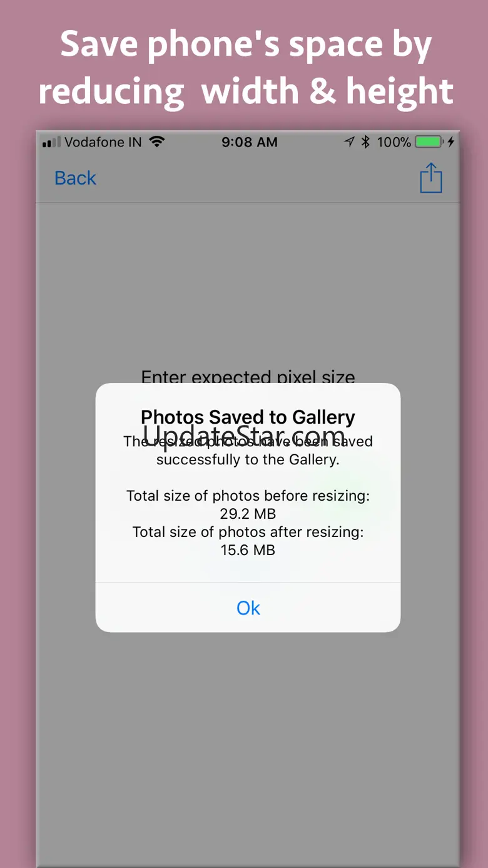Tap the cellular signal bars icon

[51, 143]
